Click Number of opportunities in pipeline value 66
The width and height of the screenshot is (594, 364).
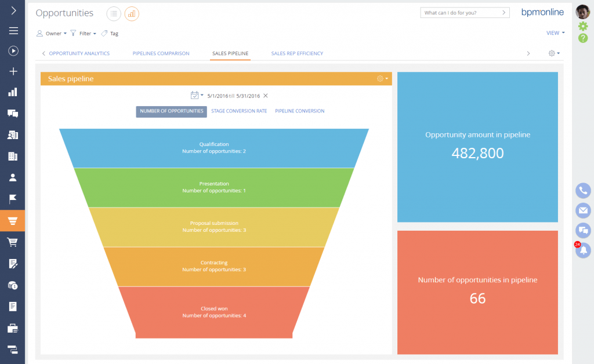point(477,299)
